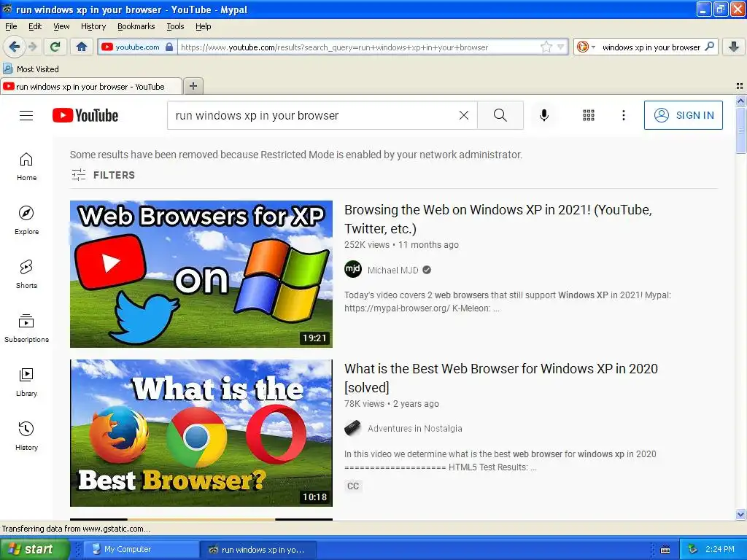Select the run windows xp taskbar button
This screenshot has width=747, height=560.
tap(258, 549)
